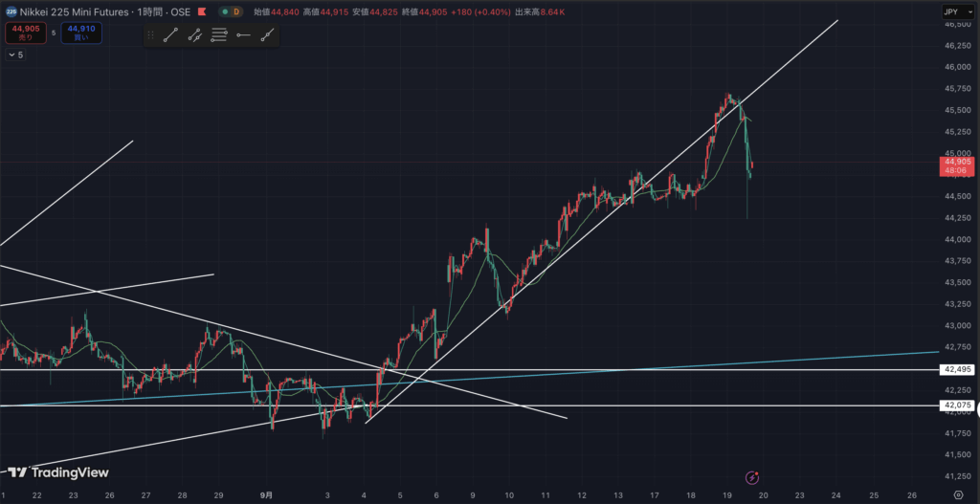Select the second line tool in the drawing toolbar

(195, 35)
